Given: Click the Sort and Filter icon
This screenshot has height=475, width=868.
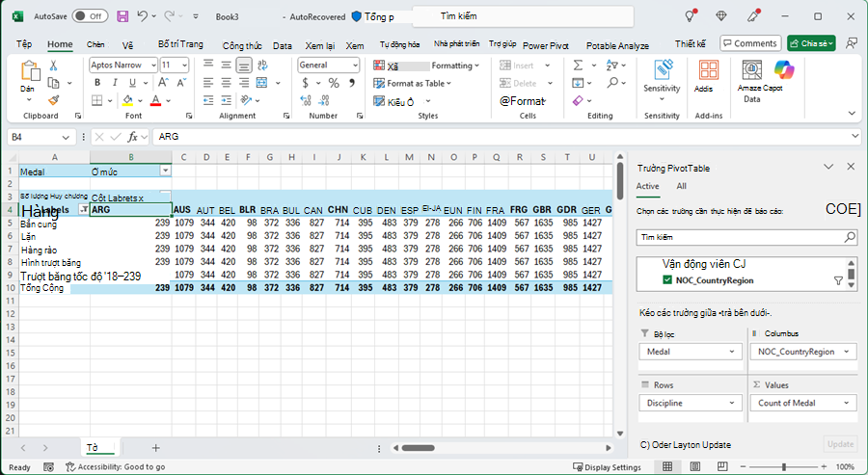Looking at the screenshot, I should (612, 66).
